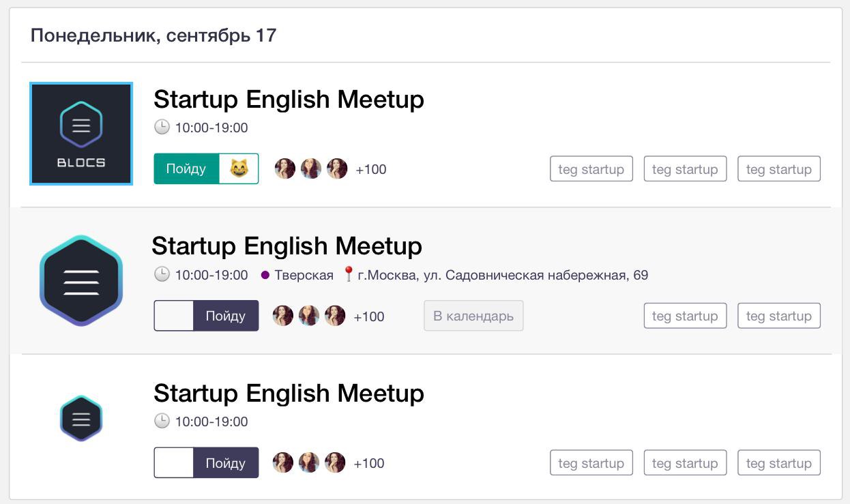Click the В календарь button
Screen dimensions: 850x504
tap(473, 316)
